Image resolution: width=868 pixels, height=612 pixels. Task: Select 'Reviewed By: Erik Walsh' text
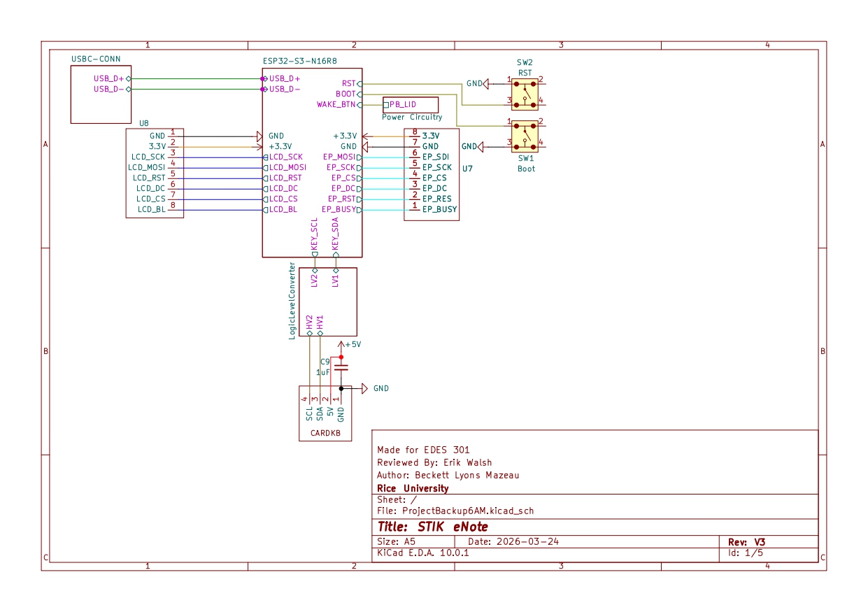coord(434,462)
